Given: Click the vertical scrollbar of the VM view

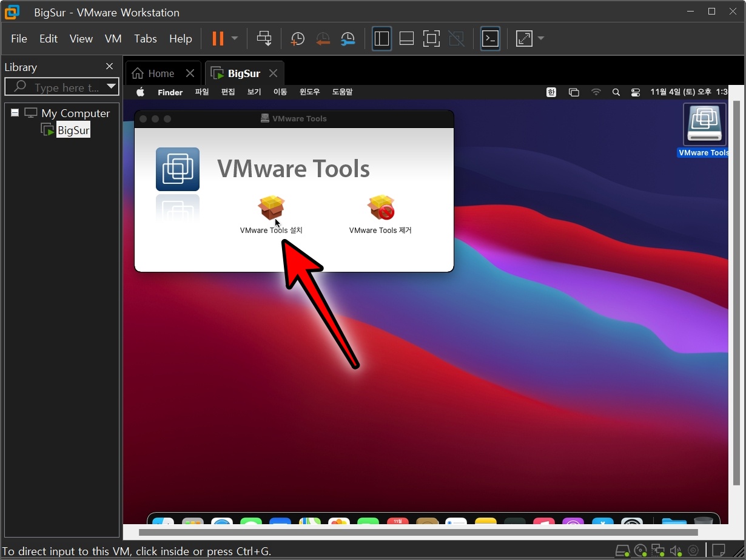Looking at the screenshot, I should (x=736, y=294).
